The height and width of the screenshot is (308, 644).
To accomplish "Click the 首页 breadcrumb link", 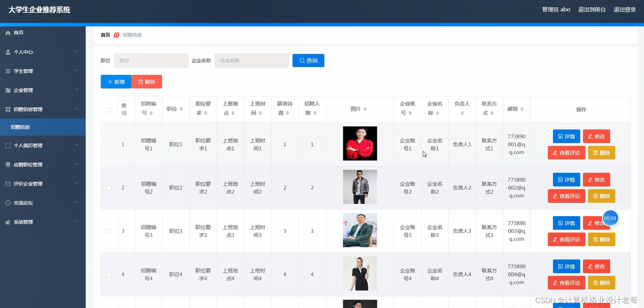I will pyautogui.click(x=105, y=35).
